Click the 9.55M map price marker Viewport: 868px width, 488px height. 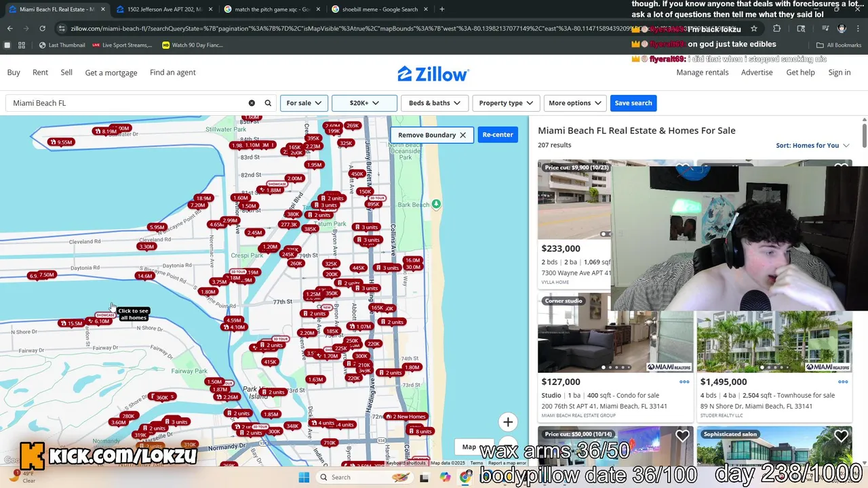coord(61,142)
